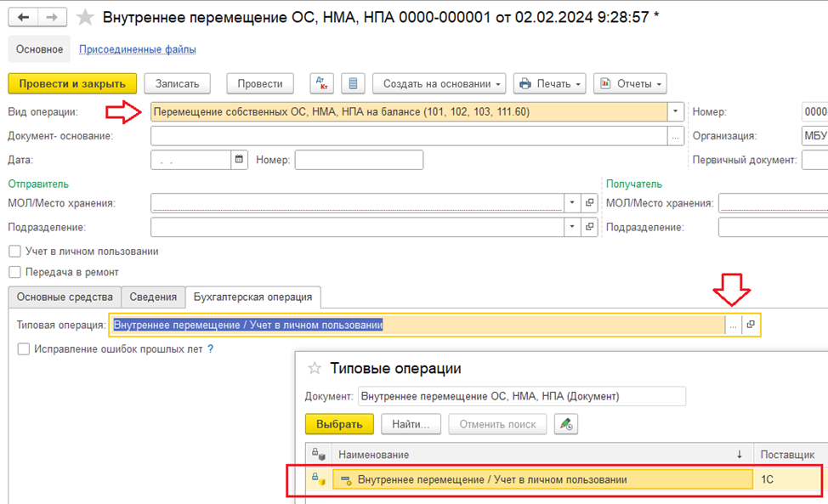828x504 pixels.
Task: Expand the Вид операции dropdown
Action: pyautogui.click(x=675, y=111)
